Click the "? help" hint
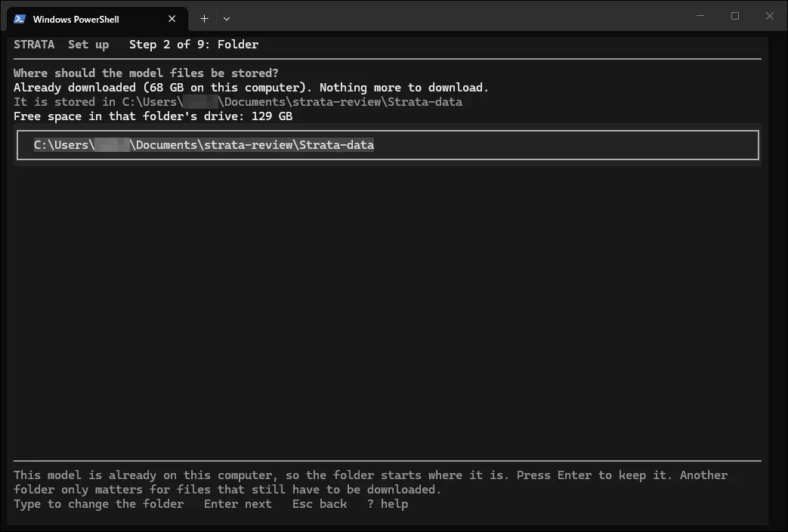The image size is (788, 532). pyautogui.click(x=388, y=504)
